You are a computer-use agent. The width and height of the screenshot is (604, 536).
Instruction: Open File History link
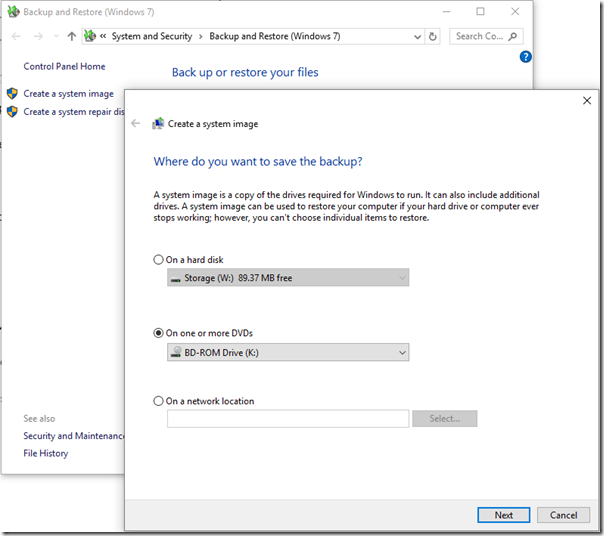[46, 454]
